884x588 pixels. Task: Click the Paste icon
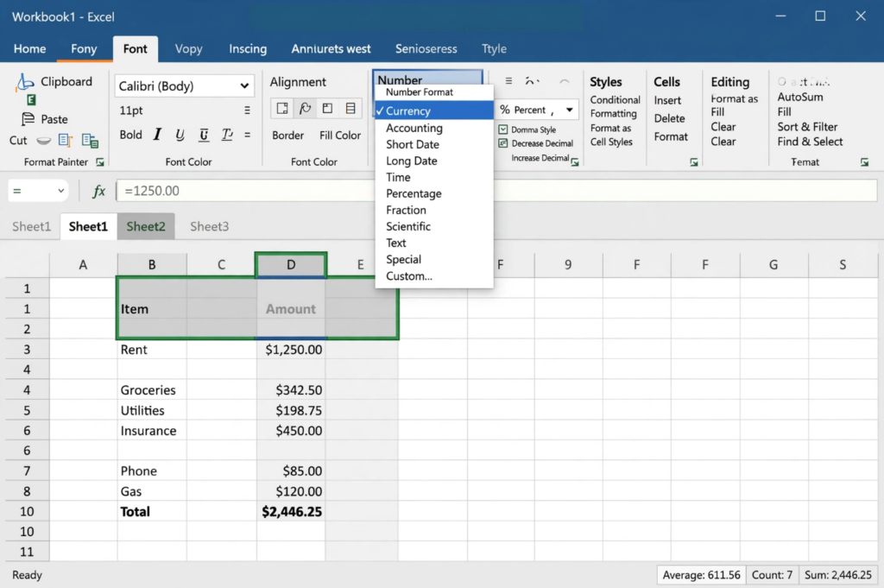click(28, 119)
